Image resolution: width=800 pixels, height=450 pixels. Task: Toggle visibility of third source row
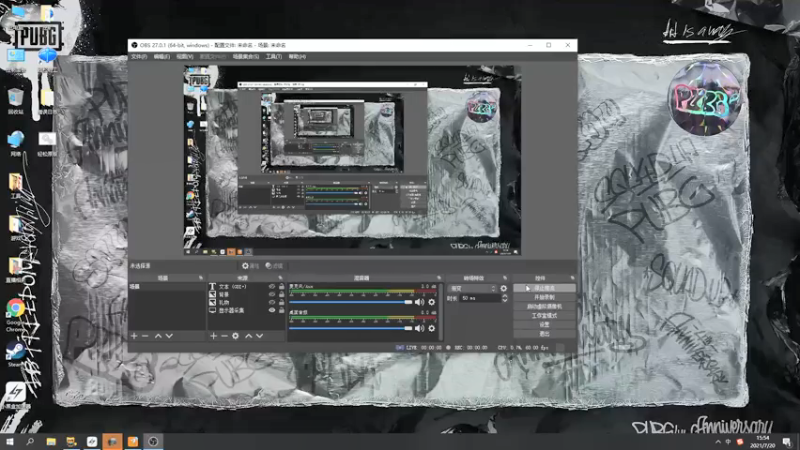(271, 302)
